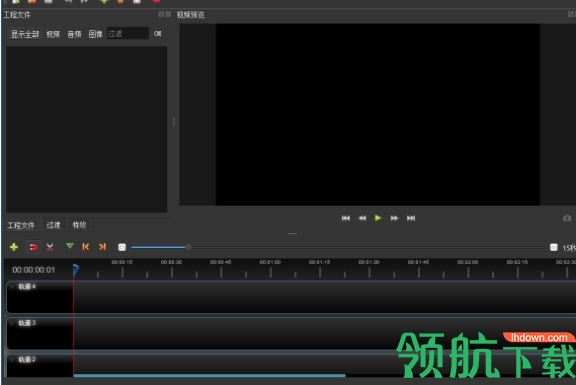Image resolution: width=576 pixels, height=385 pixels.
Task: Expand the 轨道 2 track menu arrow
Action: (x=12, y=359)
